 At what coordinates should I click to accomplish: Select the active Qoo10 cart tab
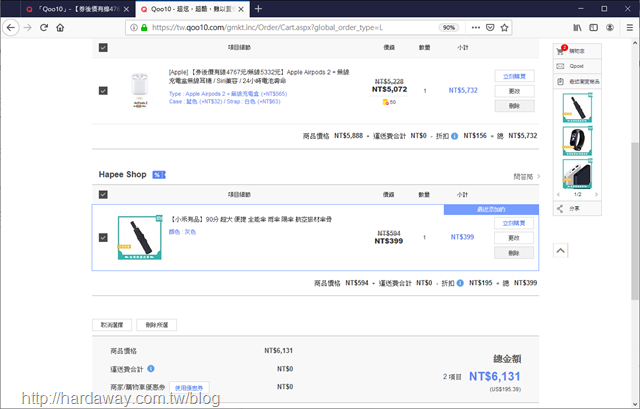(x=192, y=9)
